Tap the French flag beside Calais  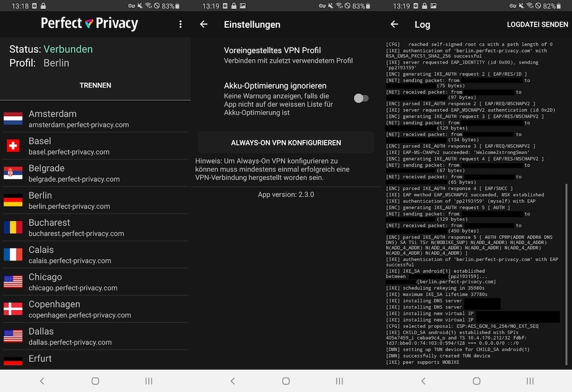click(x=12, y=254)
